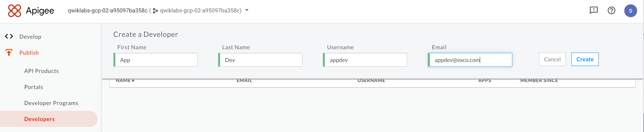Click the qwiklabs-gcp-02-a95097ba358c project name

pyautogui.click(x=107, y=11)
